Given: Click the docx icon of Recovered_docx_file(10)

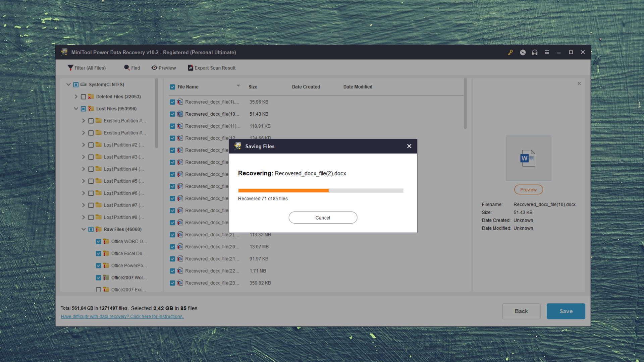Looking at the screenshot, I should [x=180, y=114].
